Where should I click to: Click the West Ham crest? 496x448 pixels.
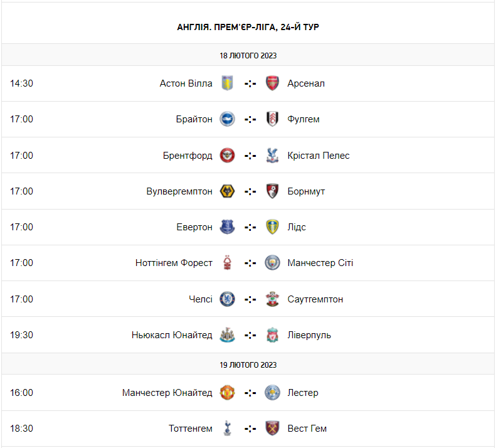272,429
